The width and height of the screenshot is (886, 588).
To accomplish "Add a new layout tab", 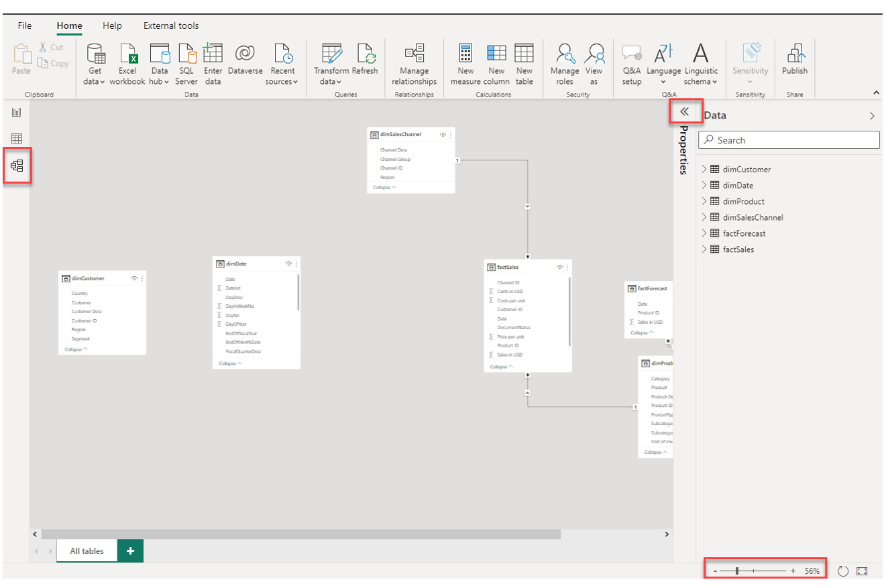I will (130, 551).
